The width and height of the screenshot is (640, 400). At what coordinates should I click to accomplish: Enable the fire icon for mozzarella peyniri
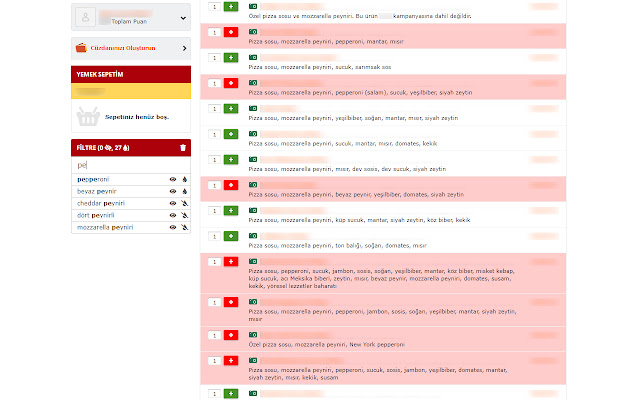tap(184, 227)
